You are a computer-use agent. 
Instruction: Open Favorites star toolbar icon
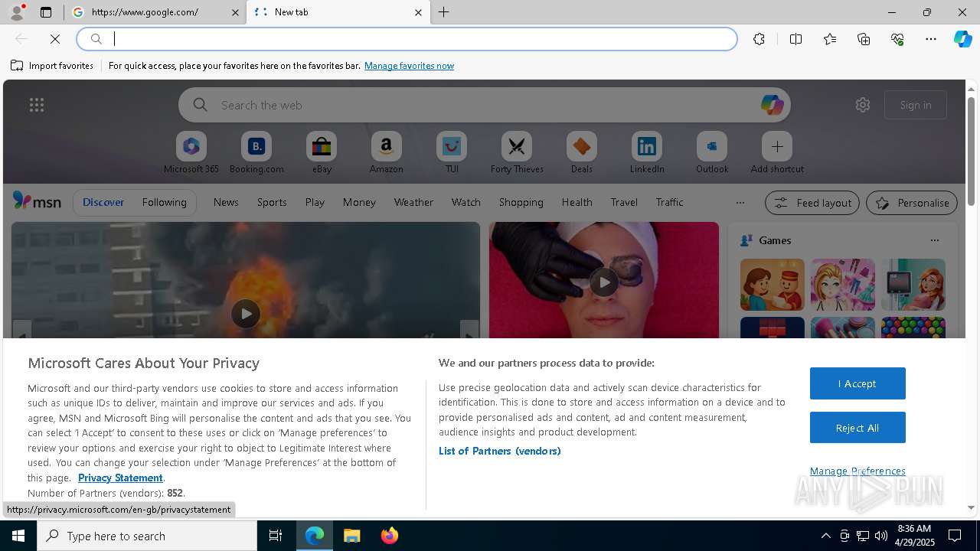pyautogui.click(x=830, y=39)
